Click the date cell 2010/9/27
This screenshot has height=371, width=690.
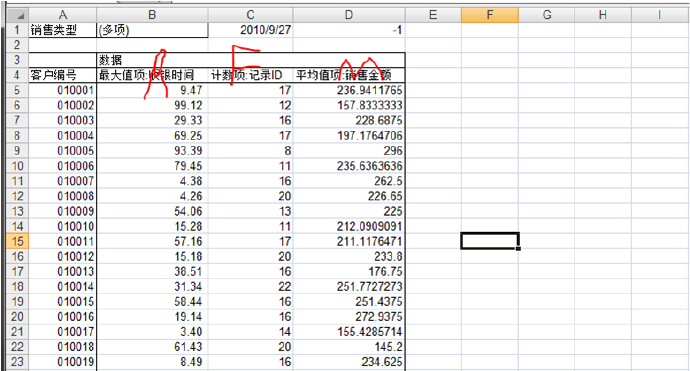[x=250, y=30]
